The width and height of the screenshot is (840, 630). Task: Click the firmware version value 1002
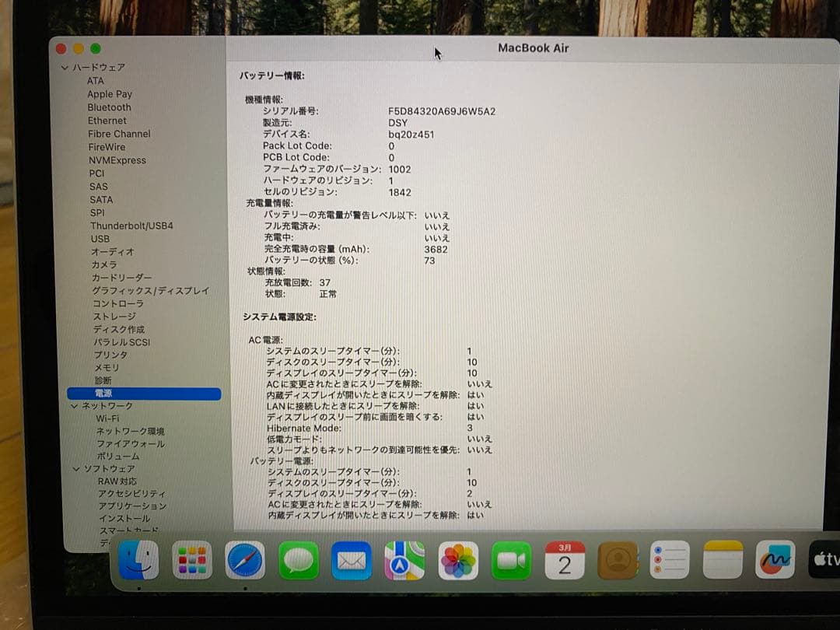tap(400, 170)
